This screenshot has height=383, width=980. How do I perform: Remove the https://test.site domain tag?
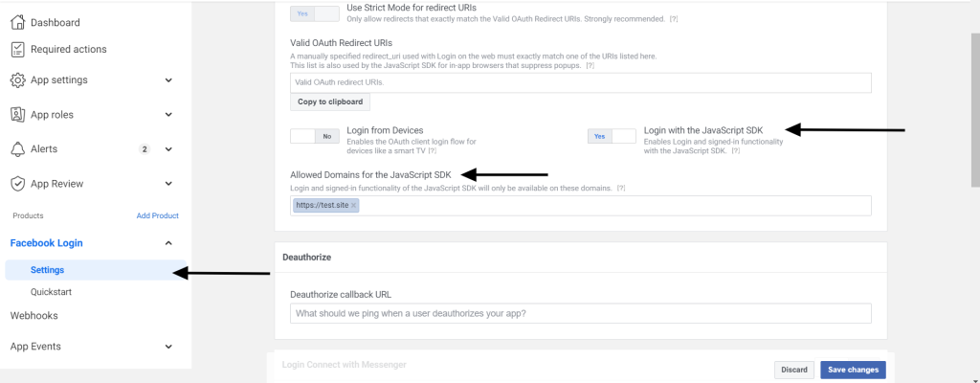[x=353, y=205]
